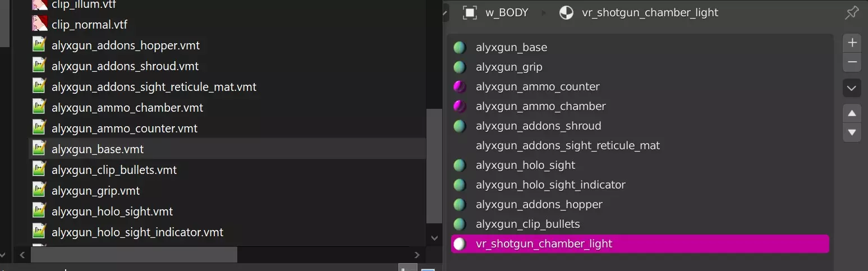Screen dimensions: 868x271
Task: Click the horizontal scrollbar right arrow
Action: [x=417, y=255]
